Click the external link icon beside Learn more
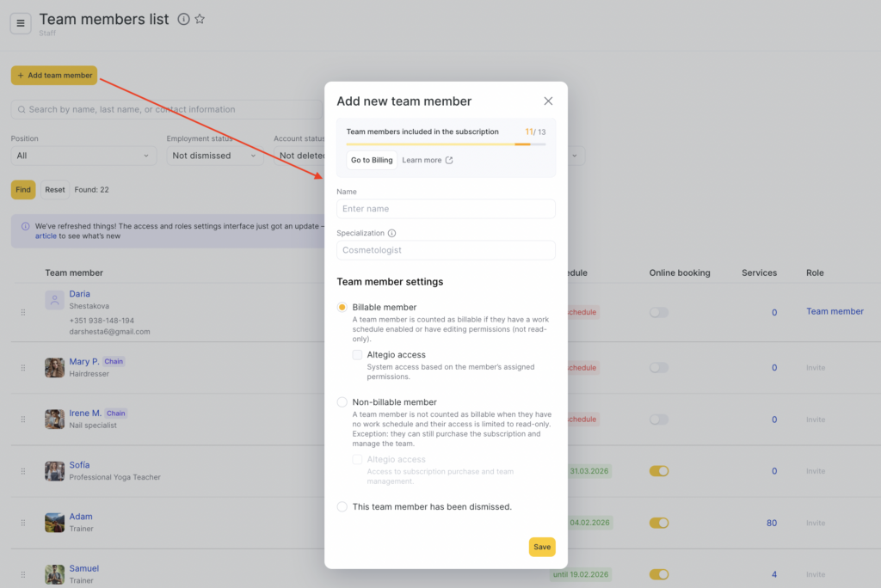 (x=449, y=160)
